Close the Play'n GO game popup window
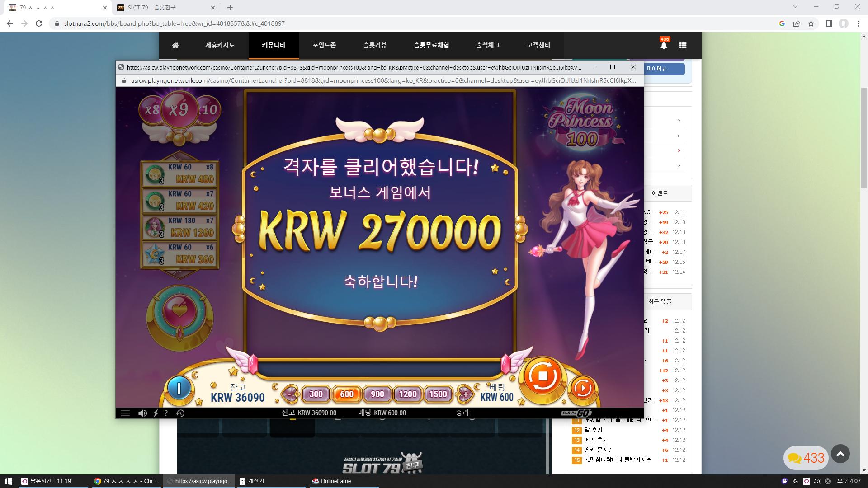The width and height of the screenshot is (868, 488). 633,67
